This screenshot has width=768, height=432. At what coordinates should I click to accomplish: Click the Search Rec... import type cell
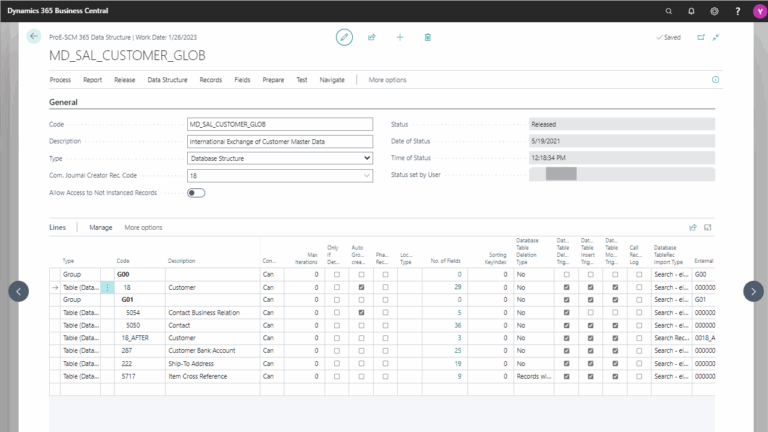[672, 338]
